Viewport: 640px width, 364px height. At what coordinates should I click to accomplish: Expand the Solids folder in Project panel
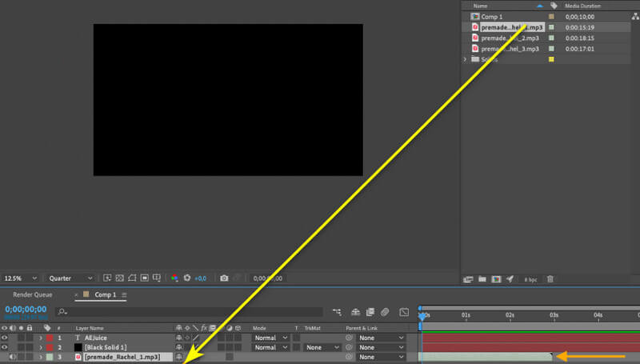tap(466, 59)
